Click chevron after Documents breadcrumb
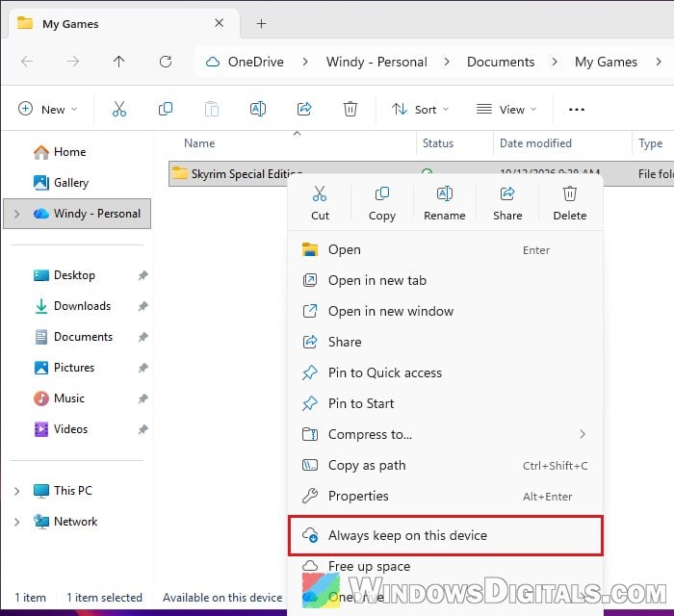The height and width of the screenshot is (616, 674). click(x=555, y=62)
